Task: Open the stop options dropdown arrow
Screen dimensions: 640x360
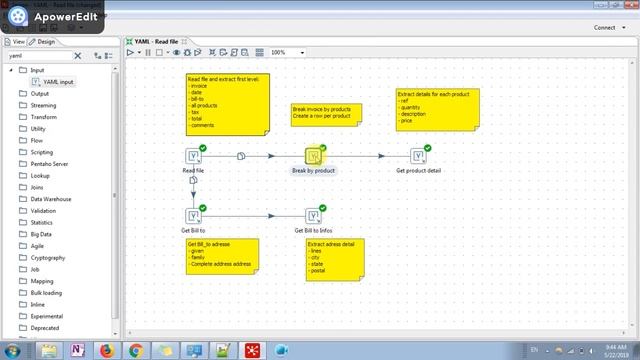Action: coord(168,53)
